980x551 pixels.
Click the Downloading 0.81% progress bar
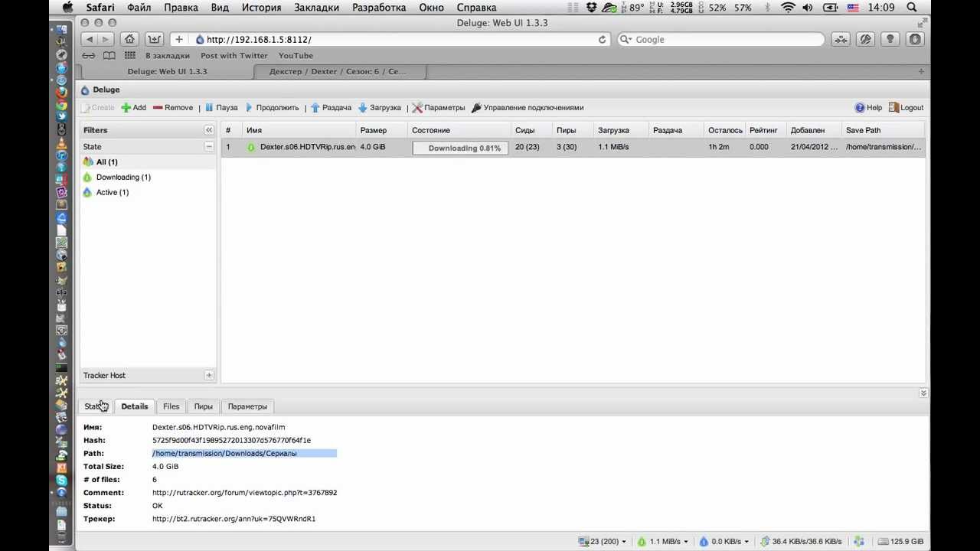coord(460,148)
